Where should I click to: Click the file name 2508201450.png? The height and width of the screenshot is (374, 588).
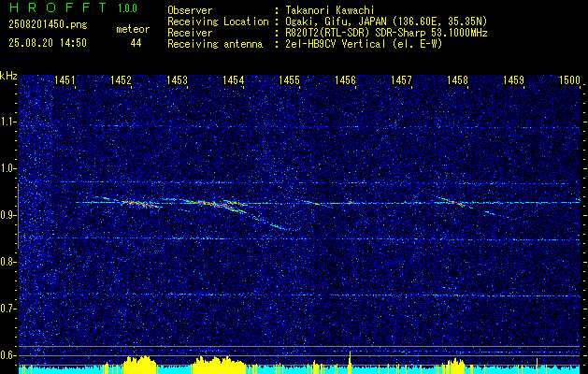[48, 25]
